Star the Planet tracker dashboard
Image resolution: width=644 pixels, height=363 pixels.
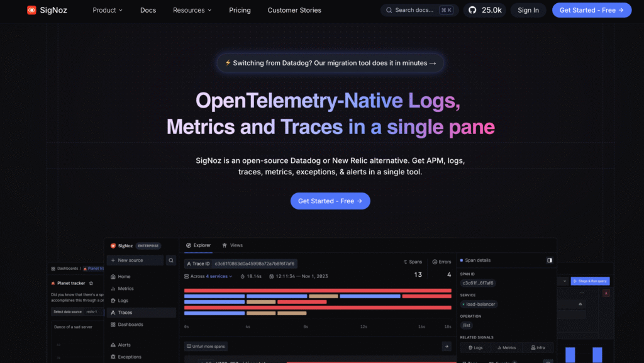(91, 283)
